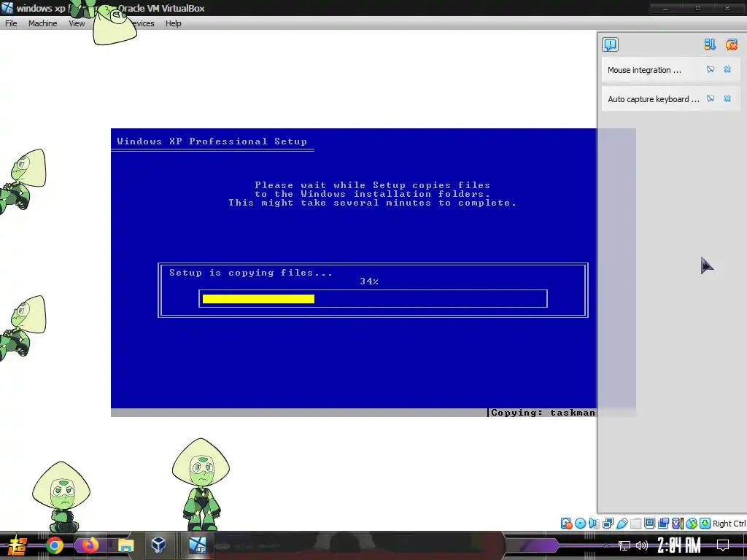Open Firefox from the taskbar
The width and height of the screenshot is (747, 560).
tap(90, 545)
